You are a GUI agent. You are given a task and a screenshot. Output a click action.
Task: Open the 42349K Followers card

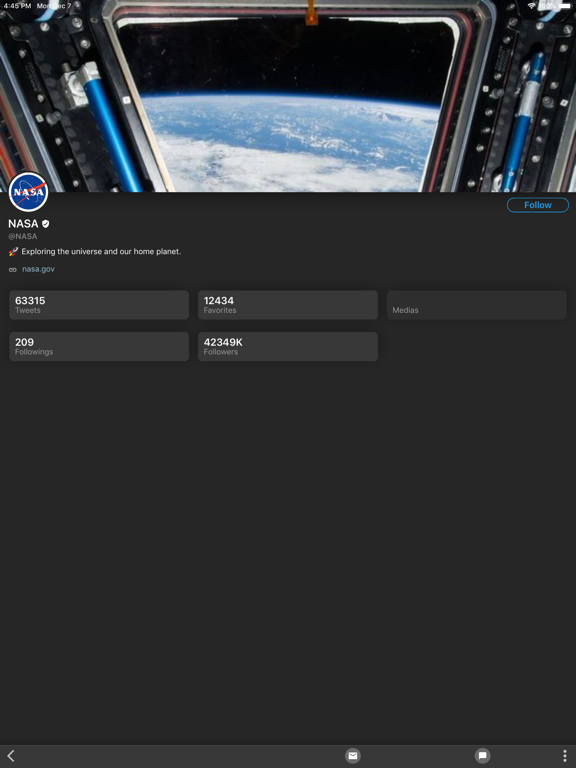click(x=288, y=347)
